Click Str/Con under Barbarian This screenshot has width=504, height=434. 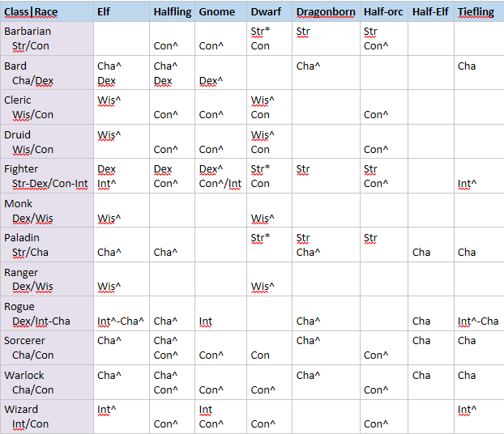click(x=31, y=46)
